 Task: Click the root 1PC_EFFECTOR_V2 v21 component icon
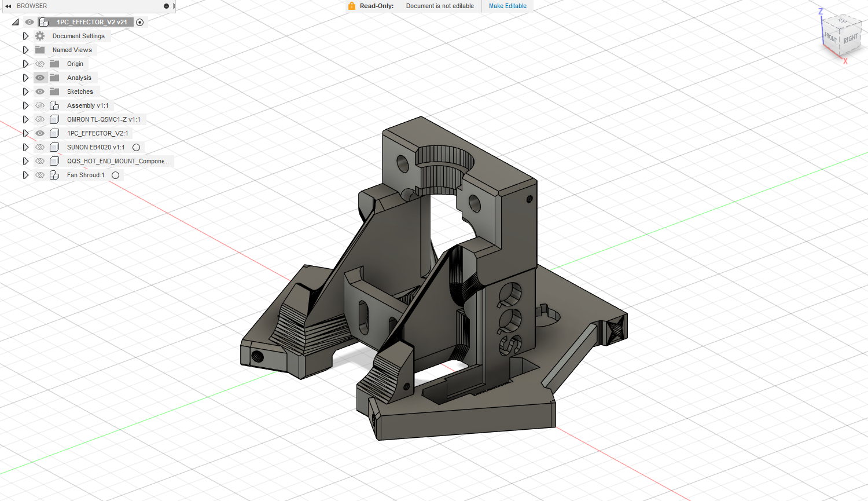pyautogui.click(x=43, y=22)
